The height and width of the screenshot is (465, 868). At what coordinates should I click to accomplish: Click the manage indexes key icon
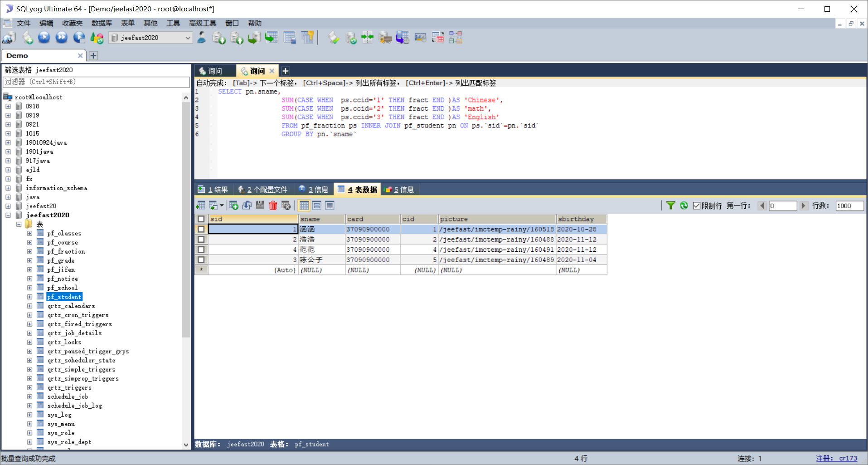(308, 38)
